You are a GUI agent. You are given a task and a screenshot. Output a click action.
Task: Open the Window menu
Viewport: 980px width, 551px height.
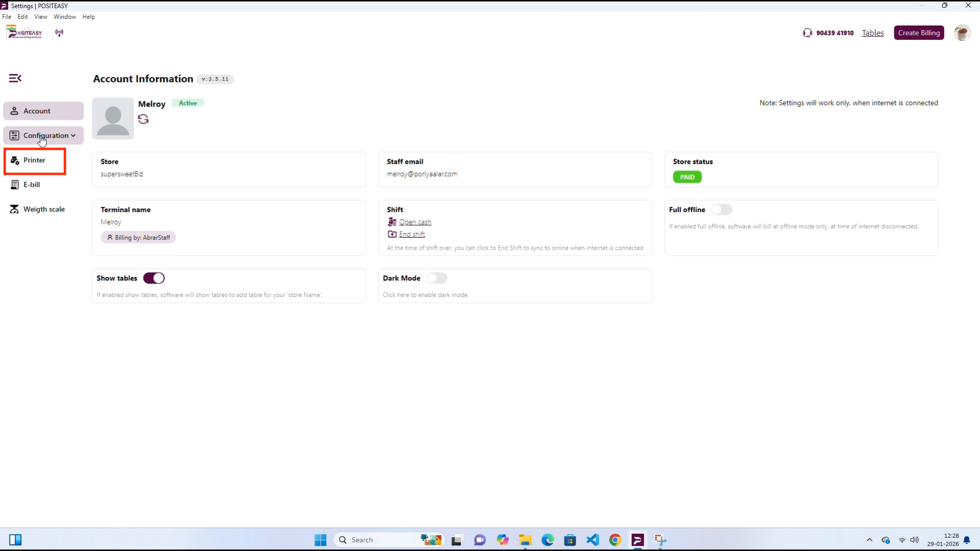pyautogui.click(x=64, y=16)
